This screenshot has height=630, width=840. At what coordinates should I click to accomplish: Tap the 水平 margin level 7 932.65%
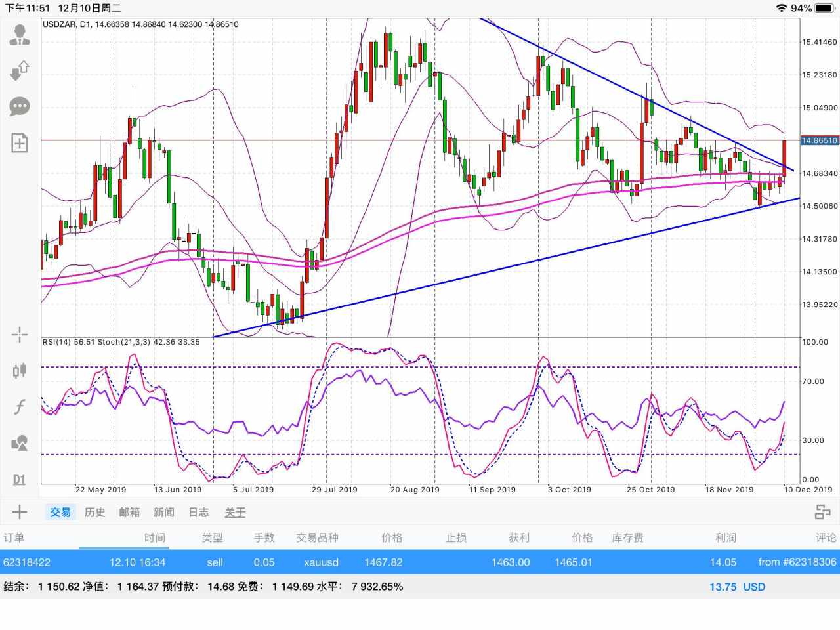tap(362, 587)
